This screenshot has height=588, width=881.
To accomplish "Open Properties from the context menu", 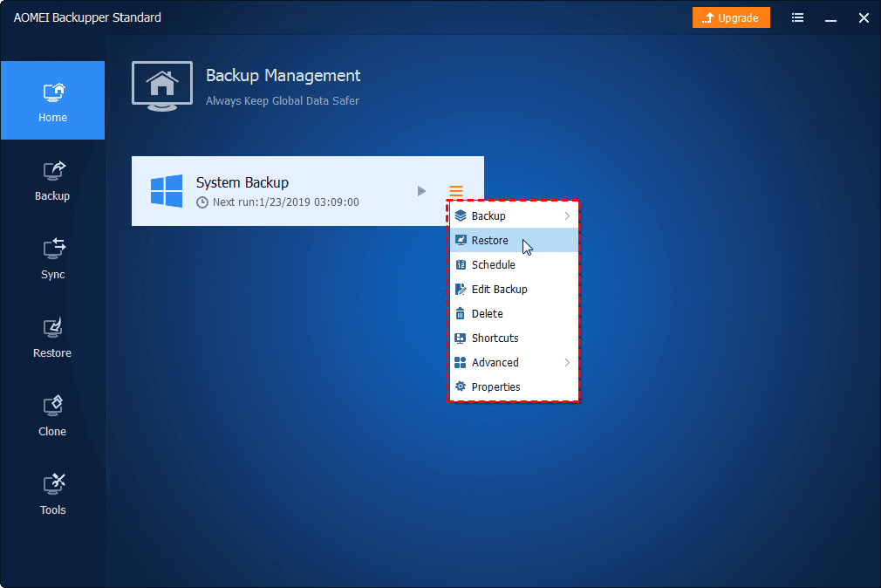I will [495, 387].
